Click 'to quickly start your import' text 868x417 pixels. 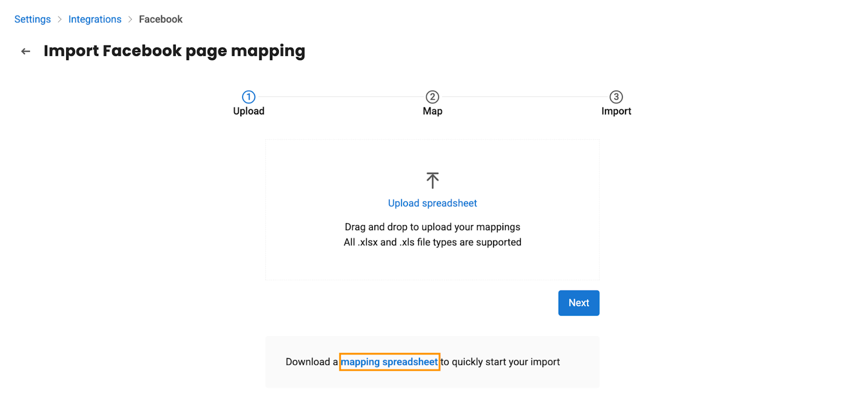click(500, 362)
